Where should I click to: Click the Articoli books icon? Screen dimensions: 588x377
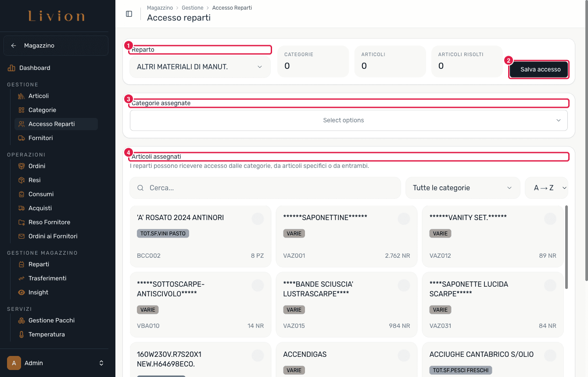[21, 96]
